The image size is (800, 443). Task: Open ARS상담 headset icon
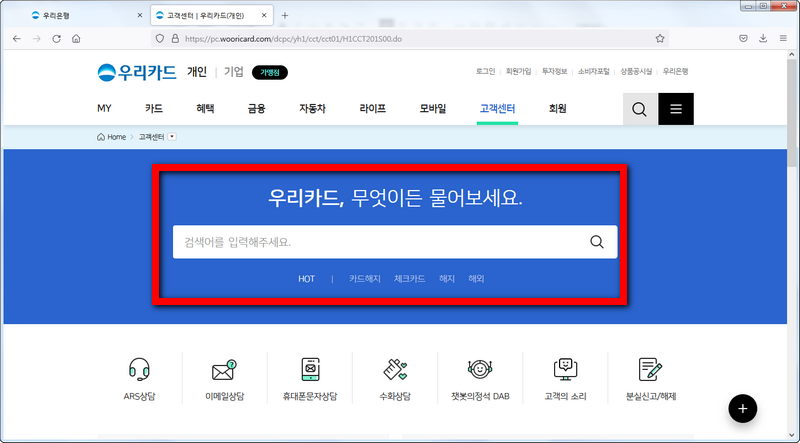coord(139,368)
